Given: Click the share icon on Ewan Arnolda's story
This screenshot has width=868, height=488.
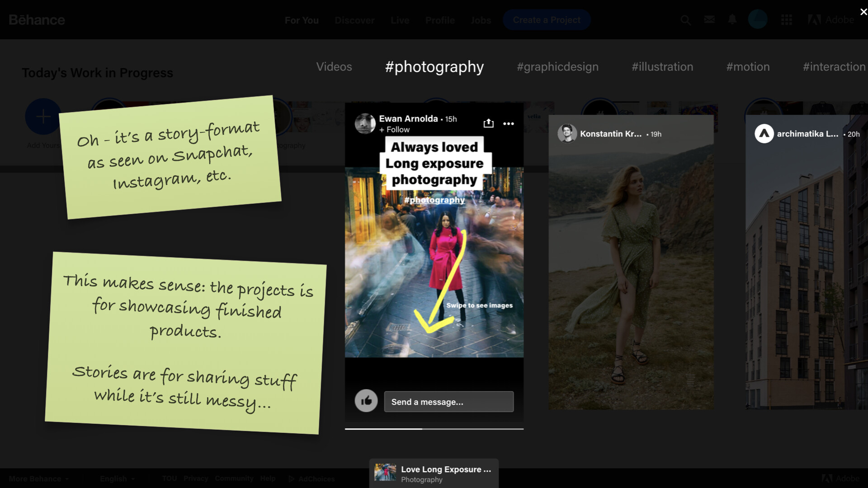Looking at the screenshot, I should (488, 123).
